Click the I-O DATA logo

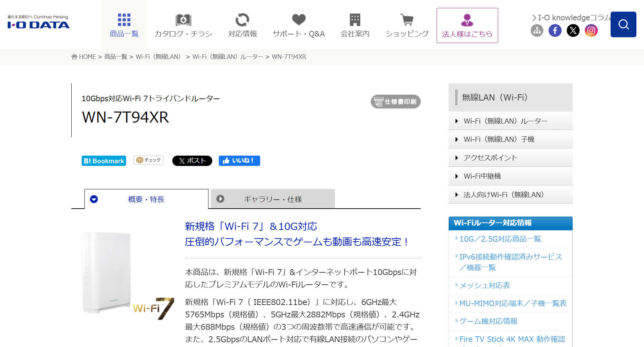38,22
